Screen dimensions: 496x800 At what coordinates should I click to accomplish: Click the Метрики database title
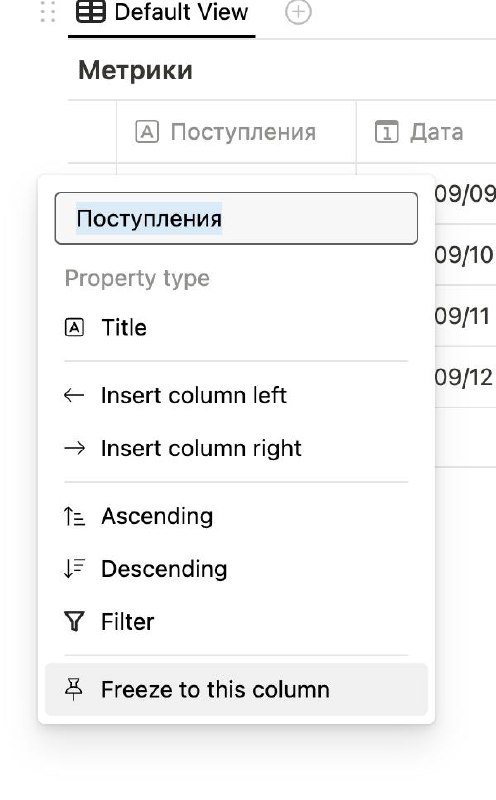[x=135, y=70]
